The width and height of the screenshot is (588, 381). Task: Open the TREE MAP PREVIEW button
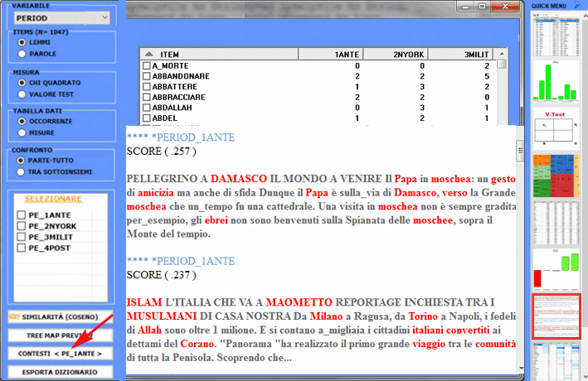click(x=60, y=335)
